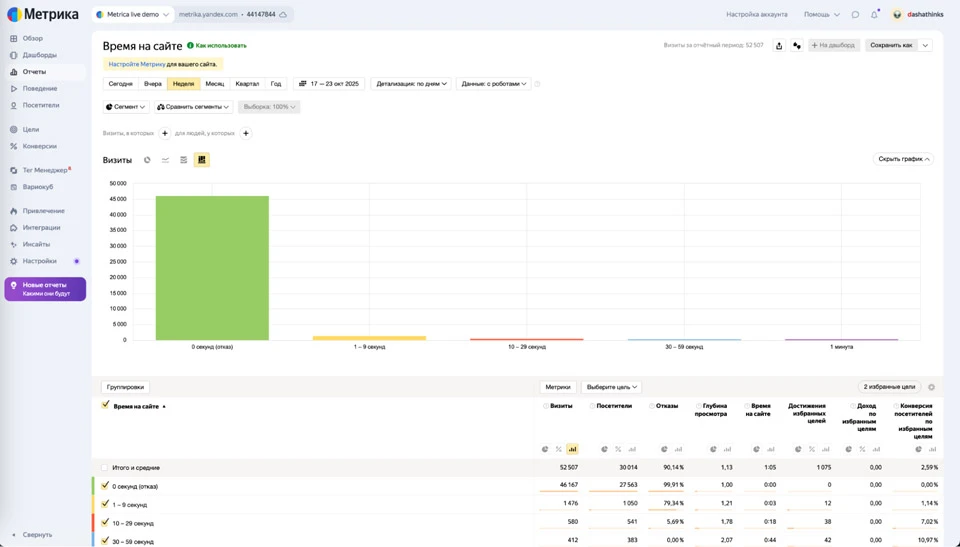Select the pie chart view icon
This screenshot has height=547, width=960.
147,160
